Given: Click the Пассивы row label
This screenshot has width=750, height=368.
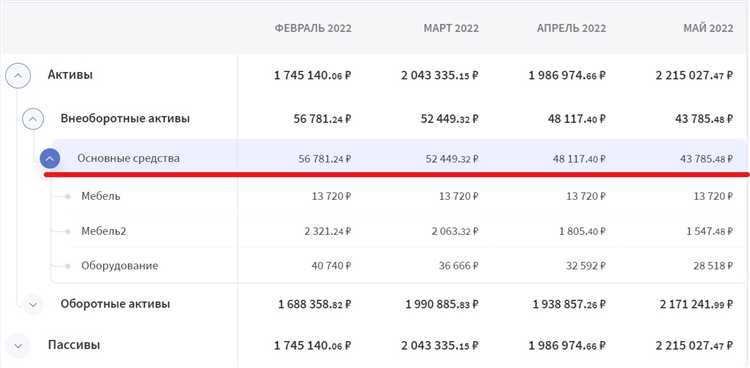Looking at the screenshot, I should pyautogui.click(x=74, y=345).
